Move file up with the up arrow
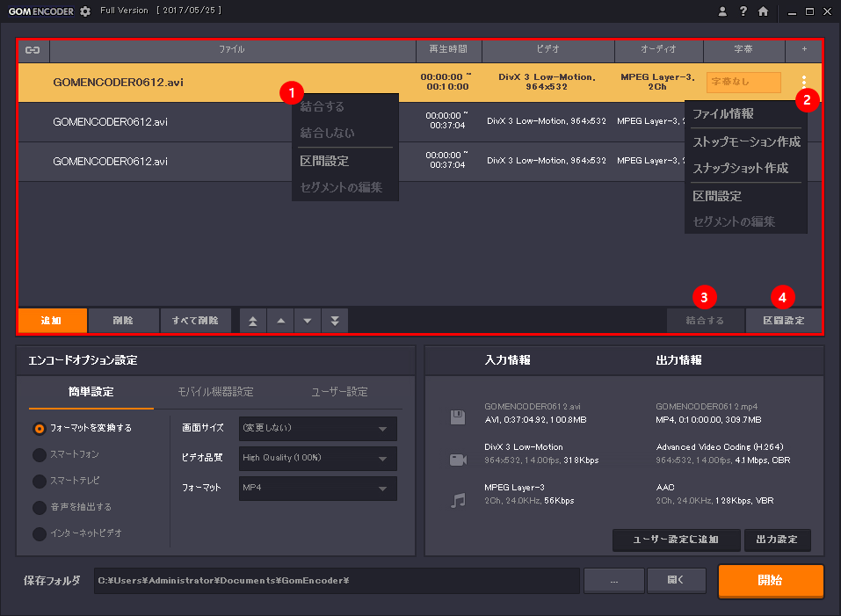The height and width of the screenshot is (616, 841). pos(280,321)
